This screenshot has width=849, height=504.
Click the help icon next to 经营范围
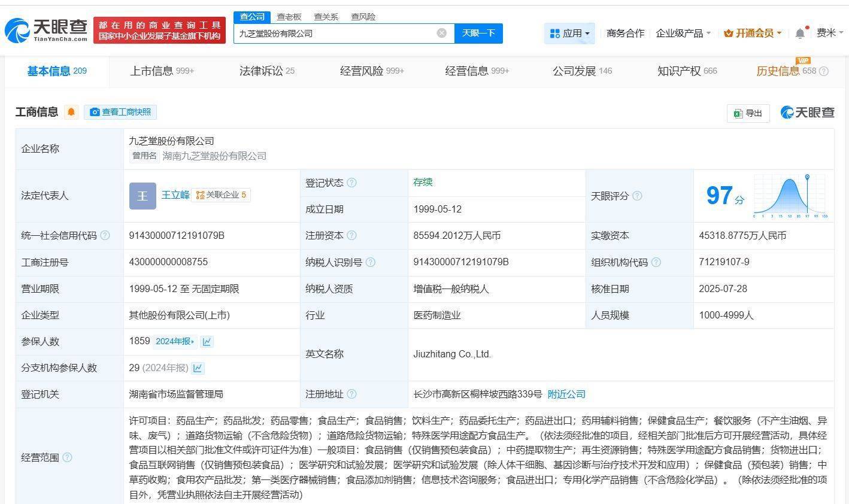coord(67,457)
